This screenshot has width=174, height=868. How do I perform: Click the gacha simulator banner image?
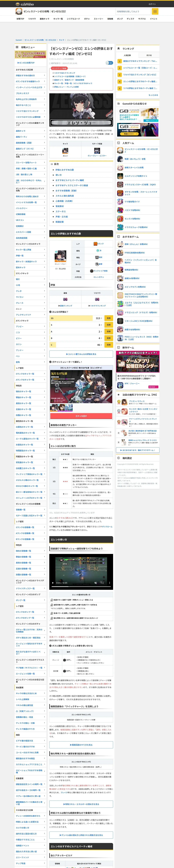click(x=81, y=387)
